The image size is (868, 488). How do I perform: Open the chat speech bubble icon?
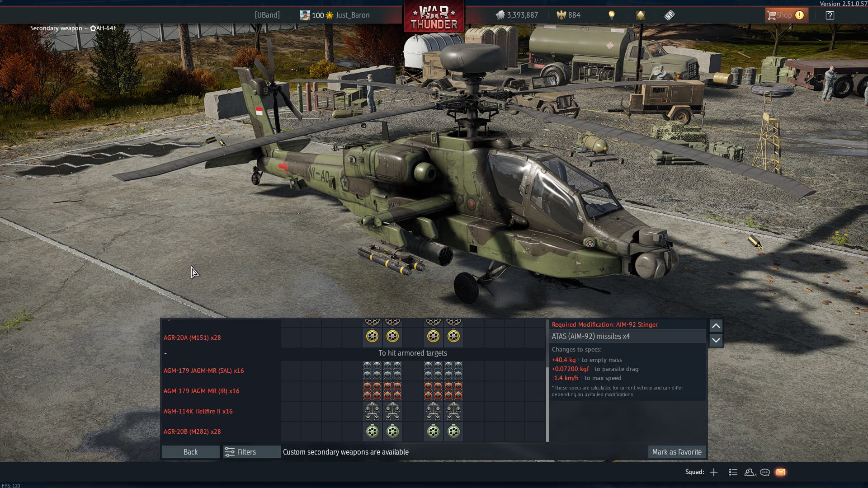coord(765,472)
